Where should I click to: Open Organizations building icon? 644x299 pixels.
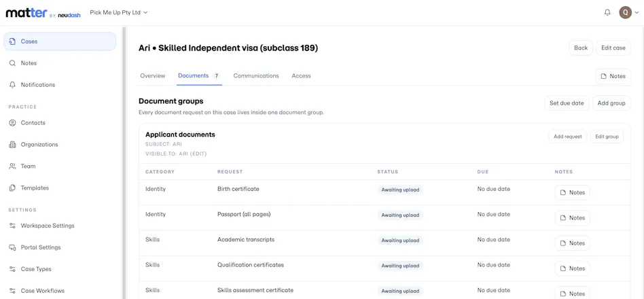(x=12, y=145)
